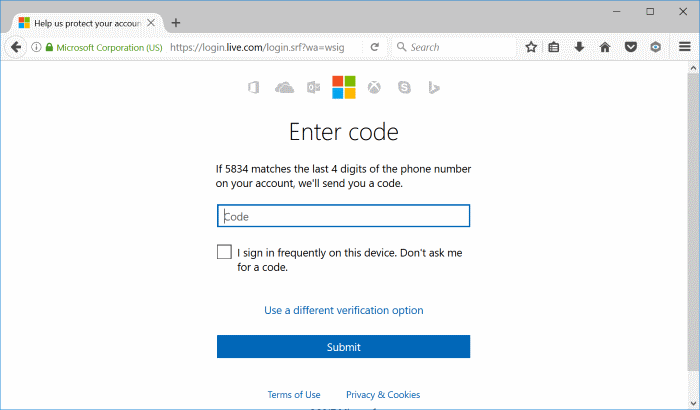
Task: Click the hexagon extension icon in toolbar
Action: pyautogui.click(x=655, y=47)
